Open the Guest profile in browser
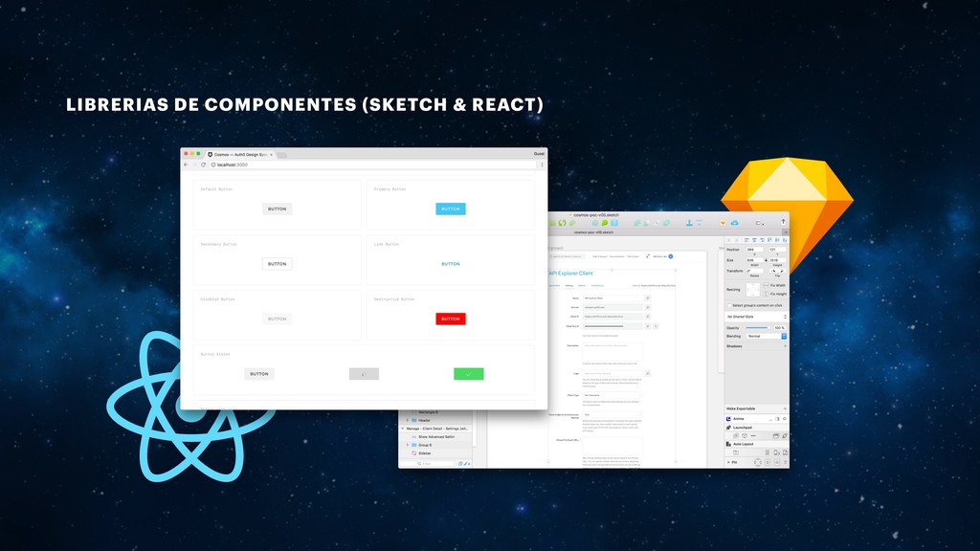 tap(539, 154)
